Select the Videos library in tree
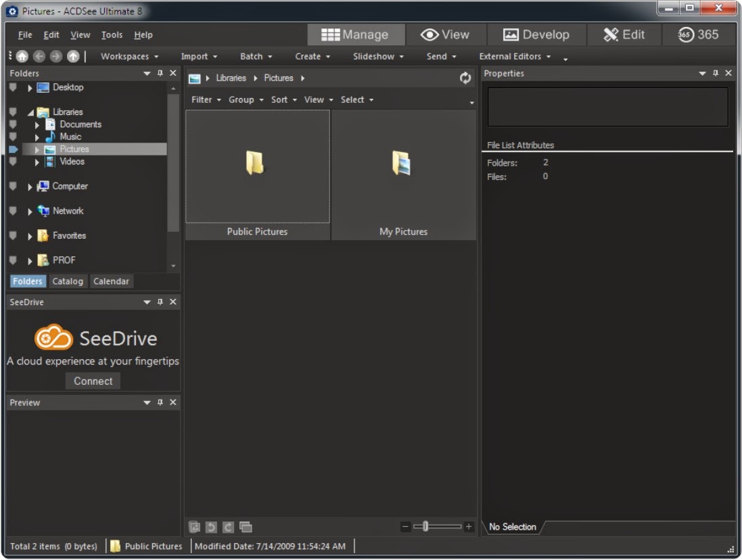The image size is (742, 560). (72, 162)
